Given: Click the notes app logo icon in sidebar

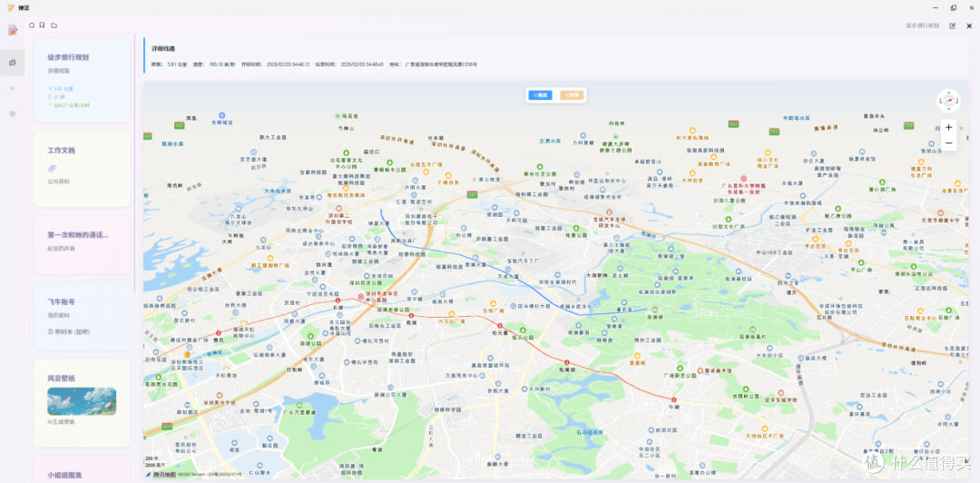Looking at the screenshot, I should click(x=13, y=30).
